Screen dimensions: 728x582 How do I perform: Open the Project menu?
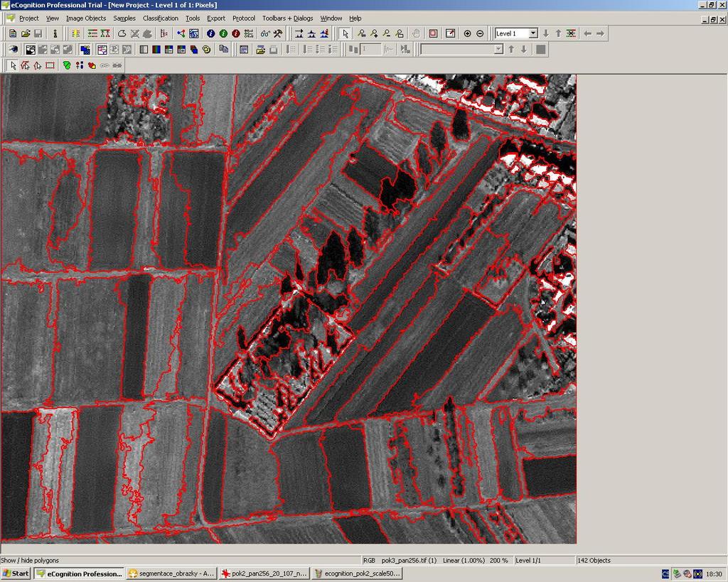click(x=28, y=18)
